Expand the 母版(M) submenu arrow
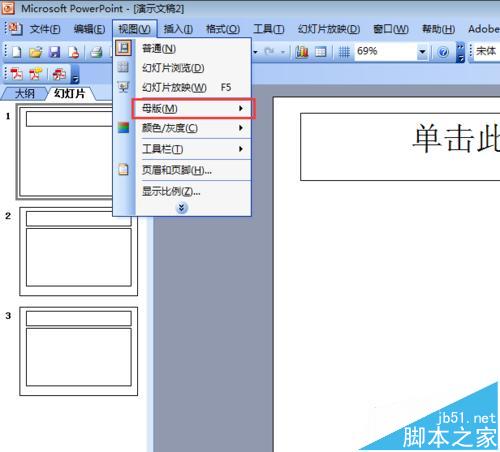The height and width of the screenshot is (452, 500). point(240,108)
